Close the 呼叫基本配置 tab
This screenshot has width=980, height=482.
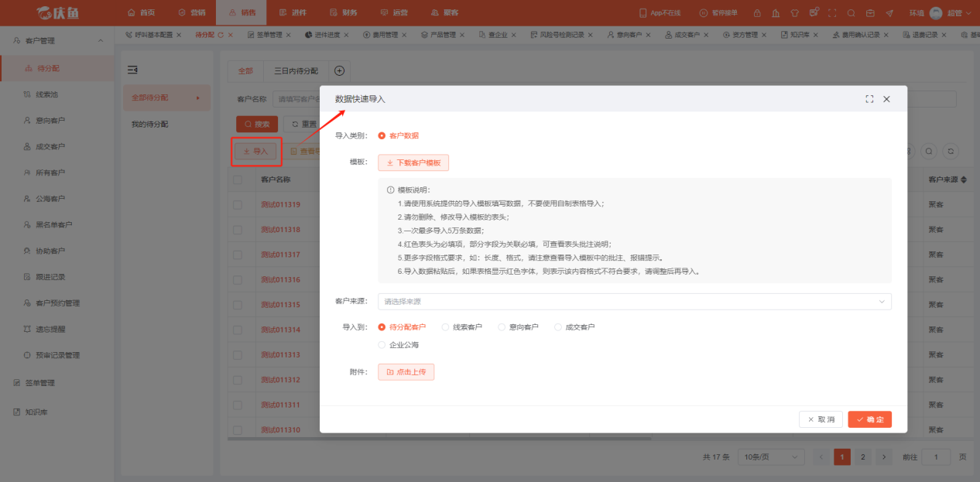pyautogui.click(x=179, y=36)
